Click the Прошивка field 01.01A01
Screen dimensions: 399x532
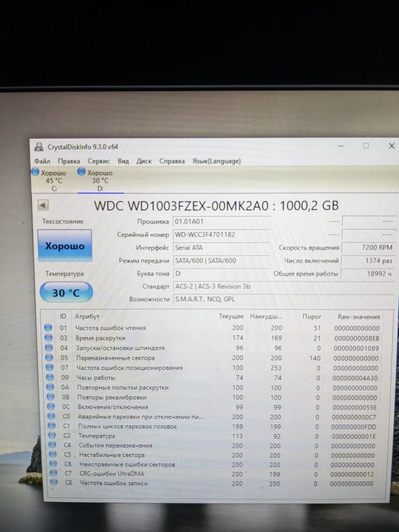pos(221,222)
